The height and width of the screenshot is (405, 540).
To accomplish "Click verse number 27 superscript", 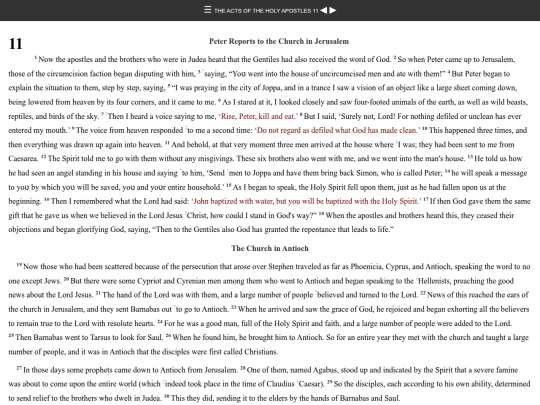I will click(x=19, y=368).
